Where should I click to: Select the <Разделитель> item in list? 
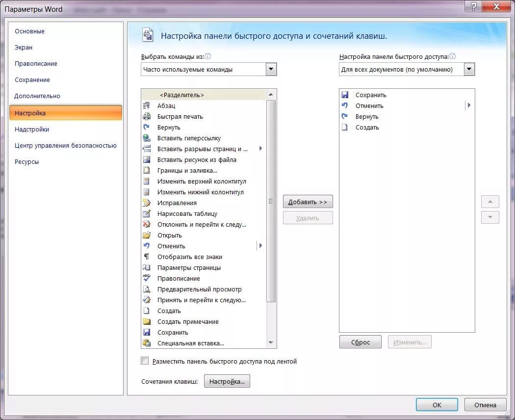(204, 95)
